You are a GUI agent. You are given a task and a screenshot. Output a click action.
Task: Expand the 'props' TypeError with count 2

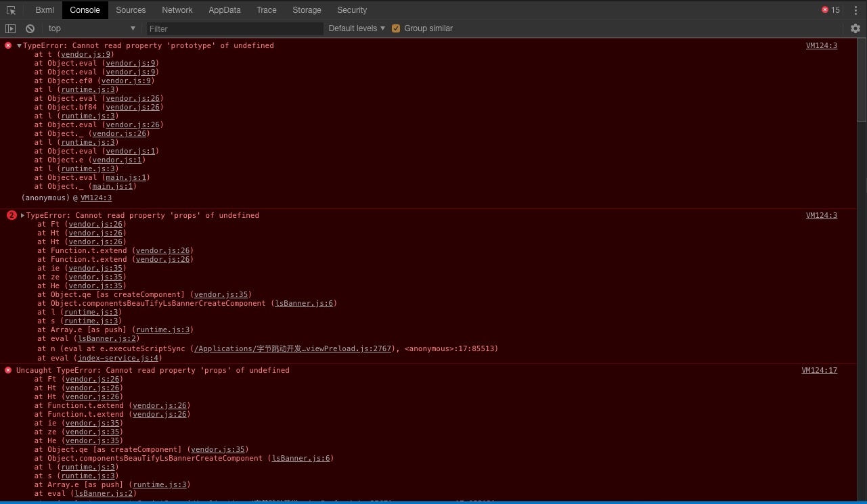(22, 215)
